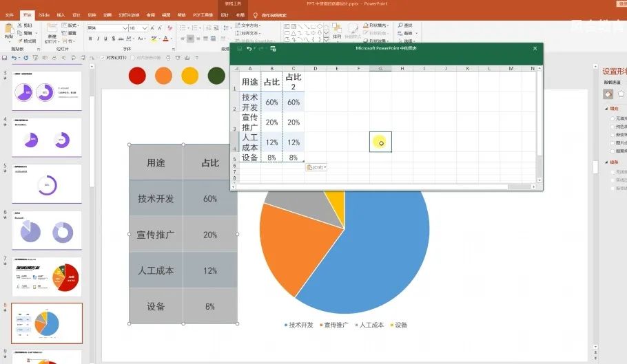Open the iSlide tab
627x364 pixels.
click(x=44, y=15)
